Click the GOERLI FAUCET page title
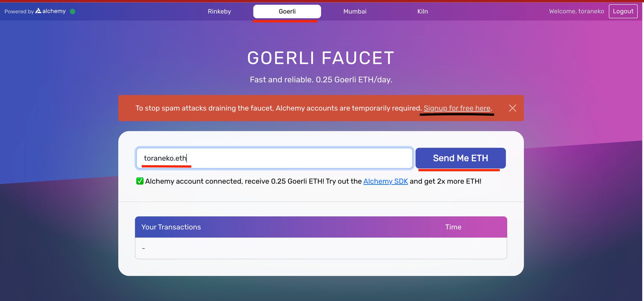Screen dimensions: 644x301 pyautogui.click(x=320, y=58)
